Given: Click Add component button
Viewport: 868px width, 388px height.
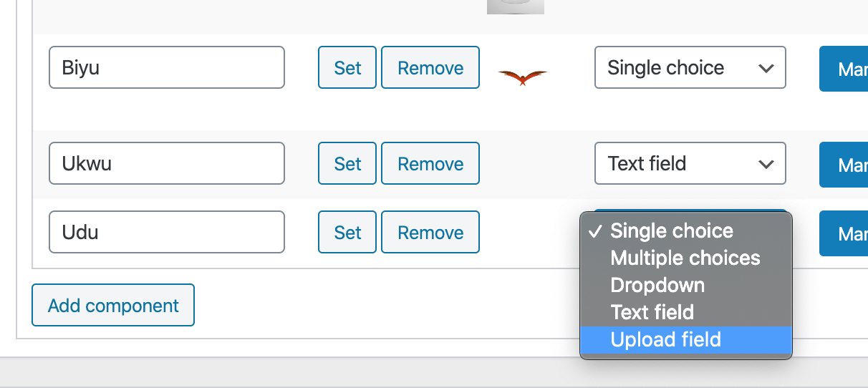Looking at the screenshot, I should 113,305.
